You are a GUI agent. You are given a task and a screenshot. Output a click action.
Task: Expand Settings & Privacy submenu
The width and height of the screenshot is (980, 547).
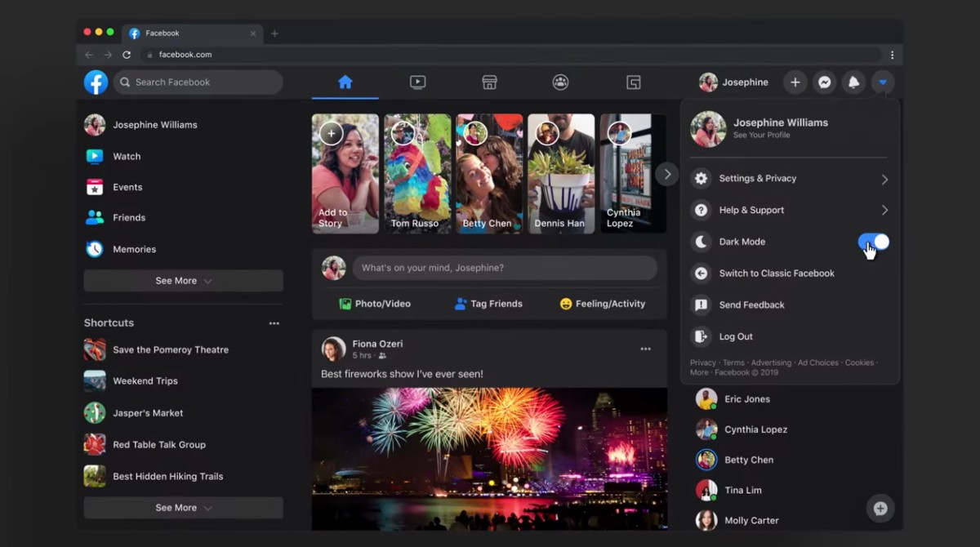click(x=789, y=179)
